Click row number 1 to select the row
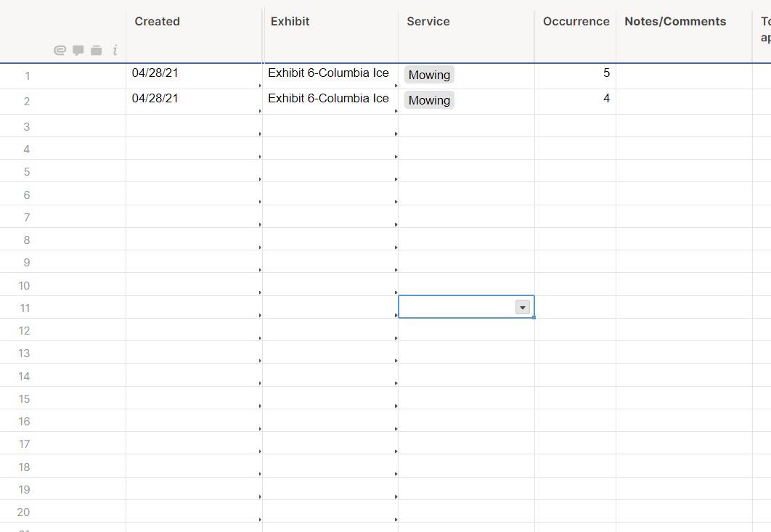The width and height of the screenshot is (771, 532). (x=27, y=75)
